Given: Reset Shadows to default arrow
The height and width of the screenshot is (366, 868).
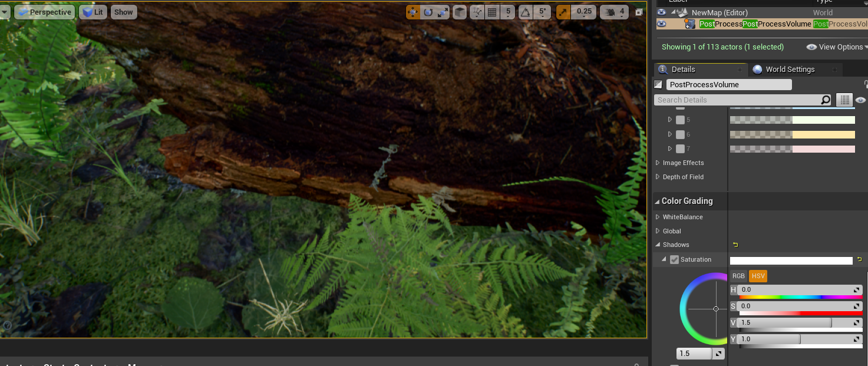Looking at the screenshot, I should [x=735, y=245].
